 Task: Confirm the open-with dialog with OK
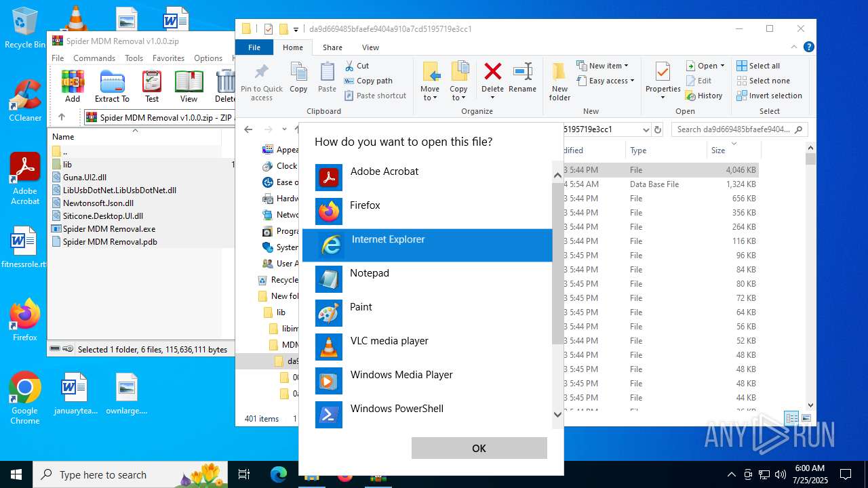tap(479, 448)
